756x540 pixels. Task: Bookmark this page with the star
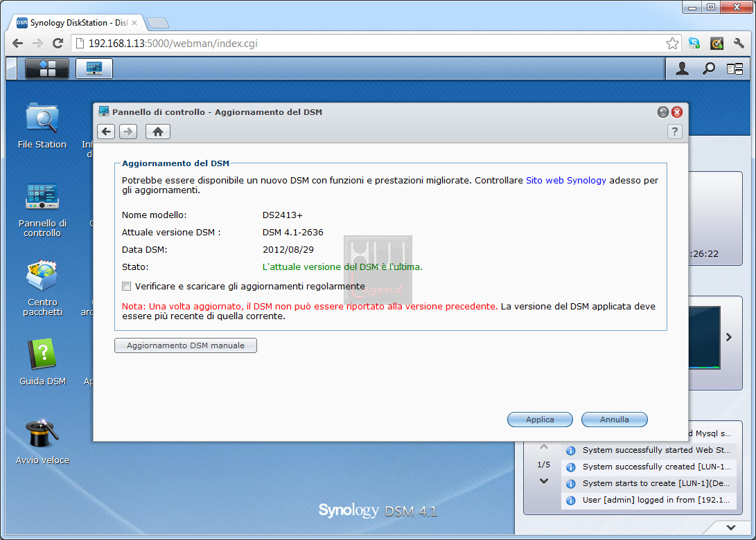(672, 44)
